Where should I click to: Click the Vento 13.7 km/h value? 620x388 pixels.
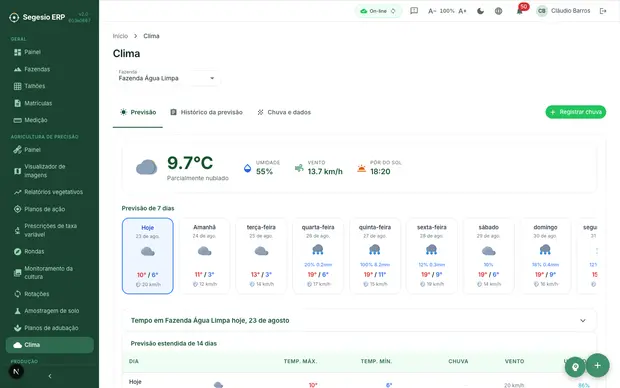[x=325, y=172]
